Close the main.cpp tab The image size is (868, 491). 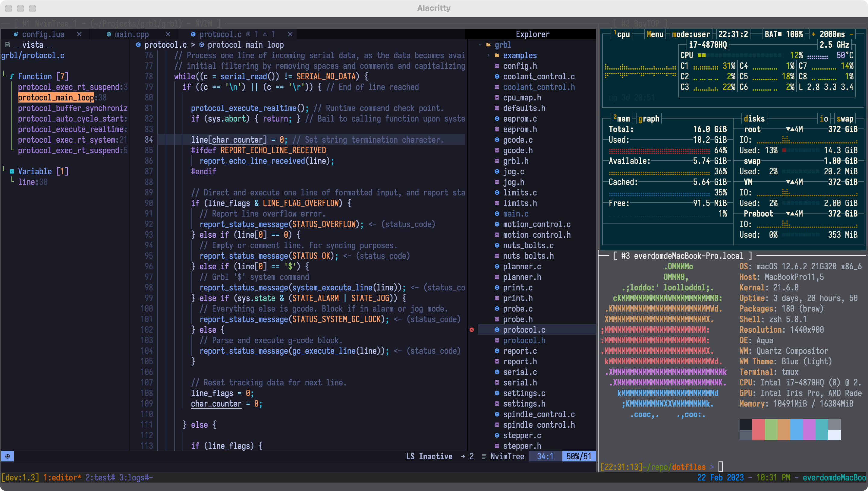168,34
